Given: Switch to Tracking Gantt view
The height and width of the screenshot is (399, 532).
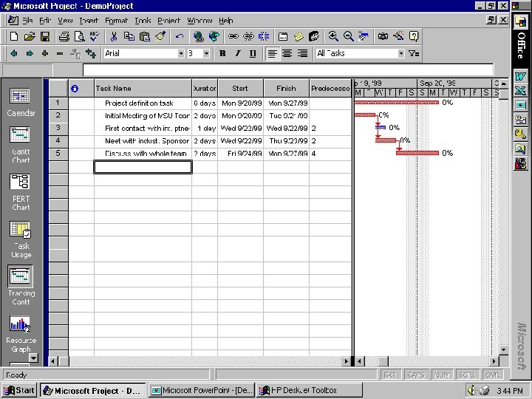Looking at the screenshot, I should pyautogui.click(x=21, y=286).
